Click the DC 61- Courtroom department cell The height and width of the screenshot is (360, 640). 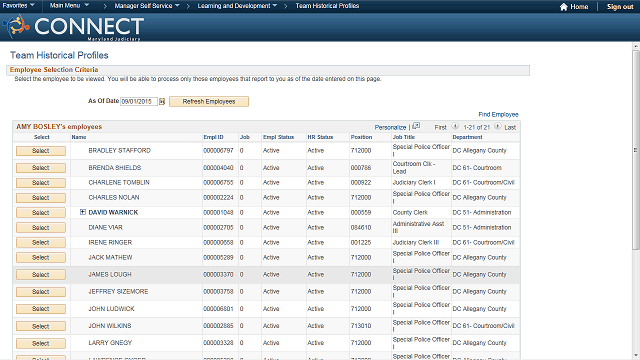[x=477, y=168]
